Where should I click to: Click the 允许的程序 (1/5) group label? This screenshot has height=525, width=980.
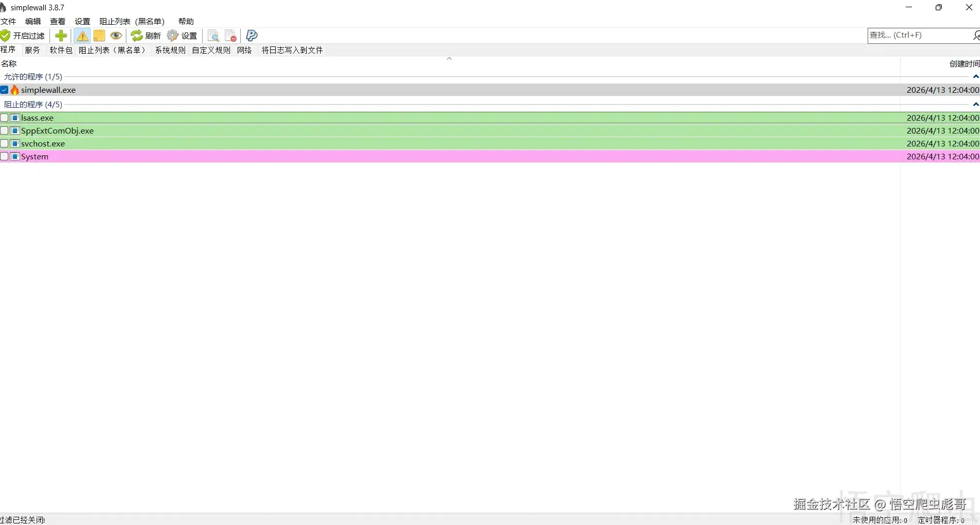(x=33, y=76)
